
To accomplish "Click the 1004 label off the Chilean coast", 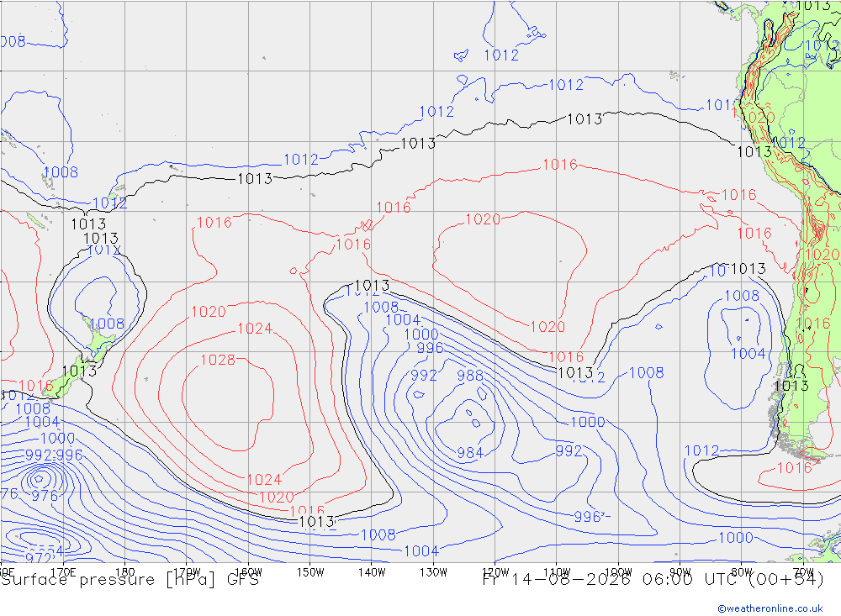I will click(748, 353).
